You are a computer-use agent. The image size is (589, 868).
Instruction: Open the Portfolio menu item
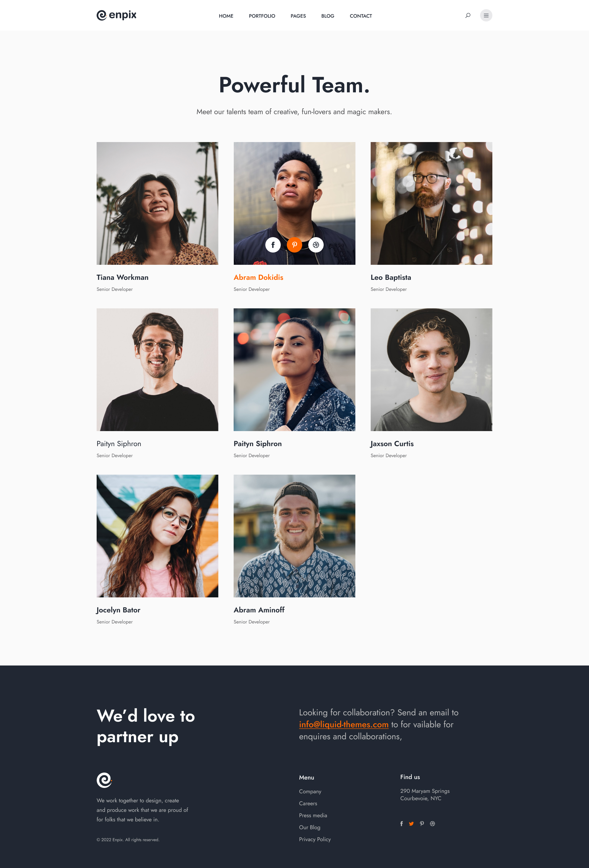click(x=262, y=16)
